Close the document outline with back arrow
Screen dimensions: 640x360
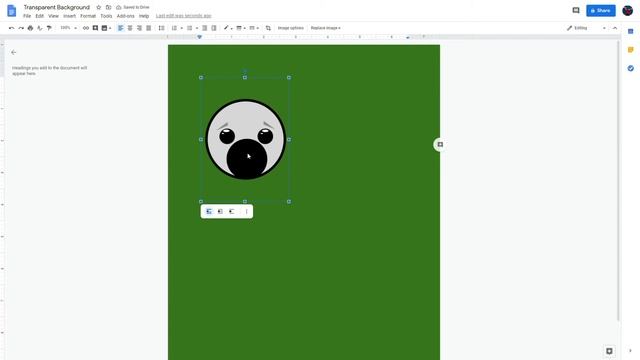tap(14, 52)
